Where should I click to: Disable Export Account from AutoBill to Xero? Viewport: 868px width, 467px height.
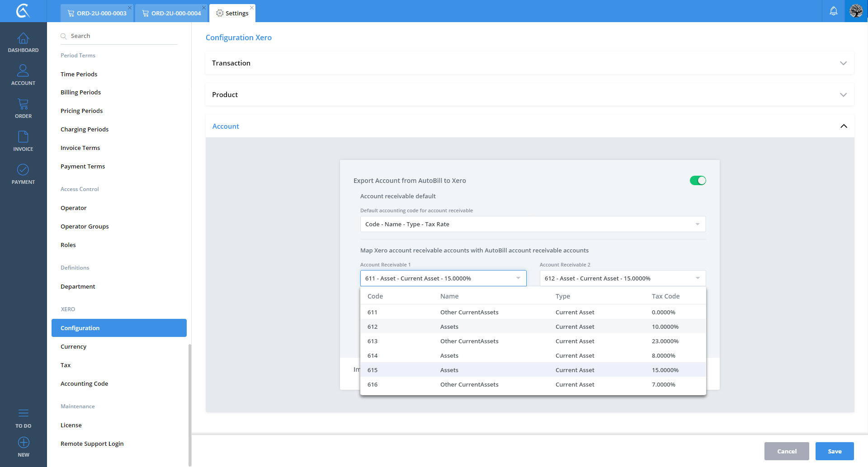[x=698, y=181]
